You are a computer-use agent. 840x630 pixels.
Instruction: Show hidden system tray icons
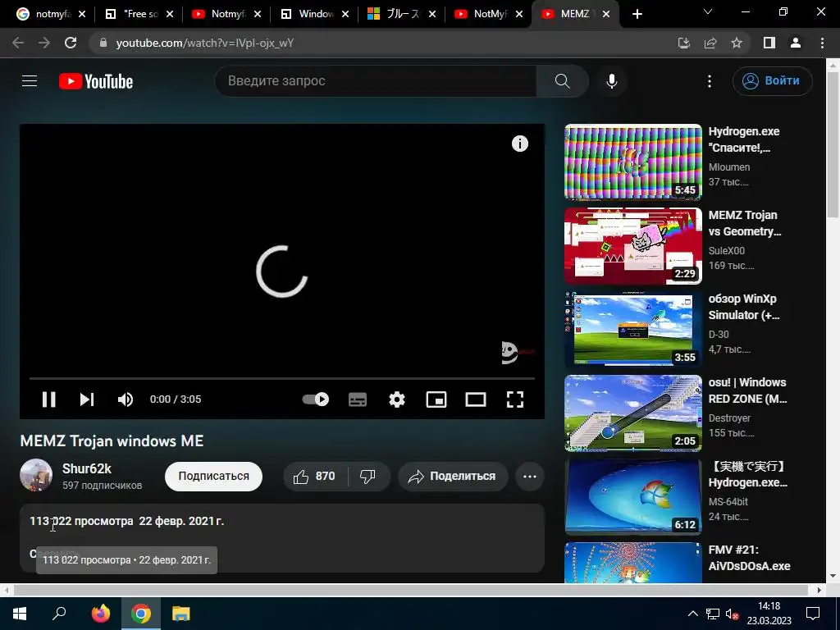point(692,614)
